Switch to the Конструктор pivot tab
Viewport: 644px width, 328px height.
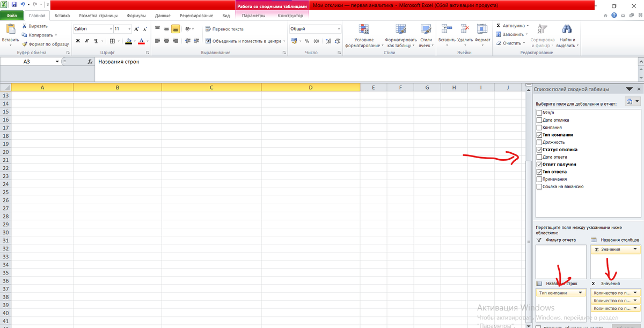290,16
